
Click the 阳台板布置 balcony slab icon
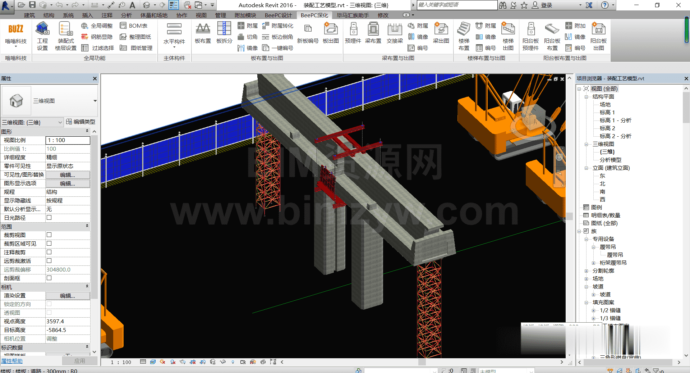(x=552, y=36)
